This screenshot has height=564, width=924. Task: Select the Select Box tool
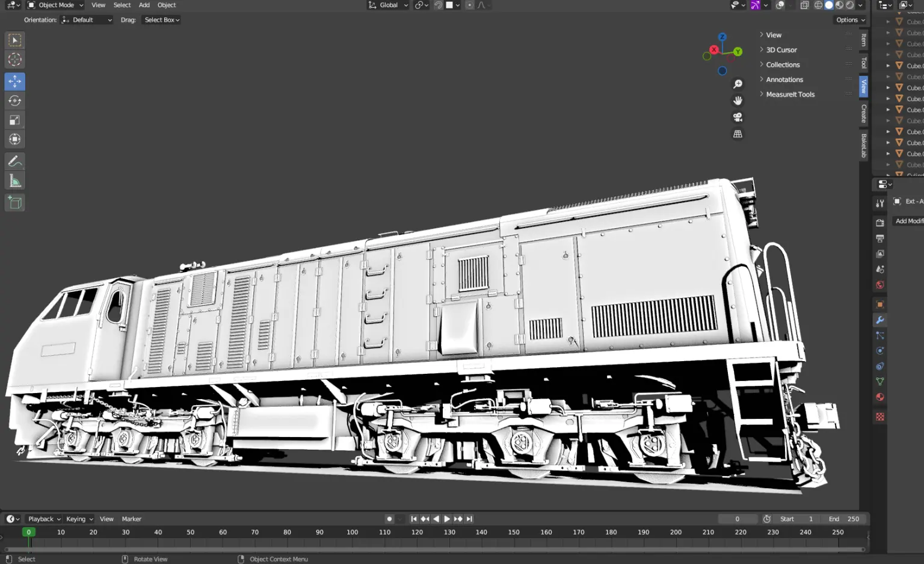[x=15, y=40]
